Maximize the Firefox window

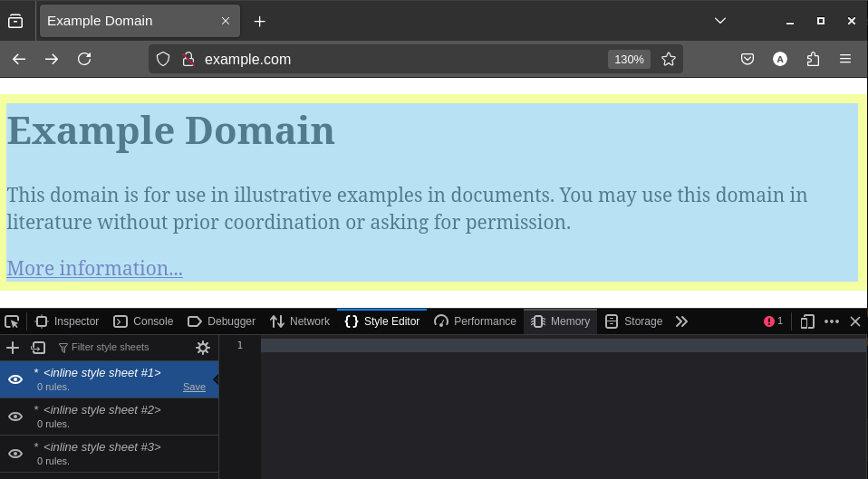point(821,21)
